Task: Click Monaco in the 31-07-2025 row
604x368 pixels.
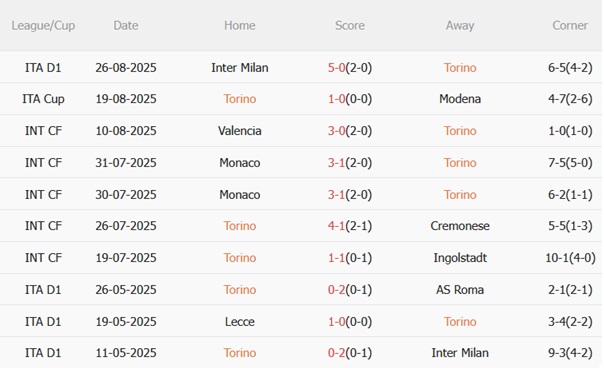Action: click(240, 163)
